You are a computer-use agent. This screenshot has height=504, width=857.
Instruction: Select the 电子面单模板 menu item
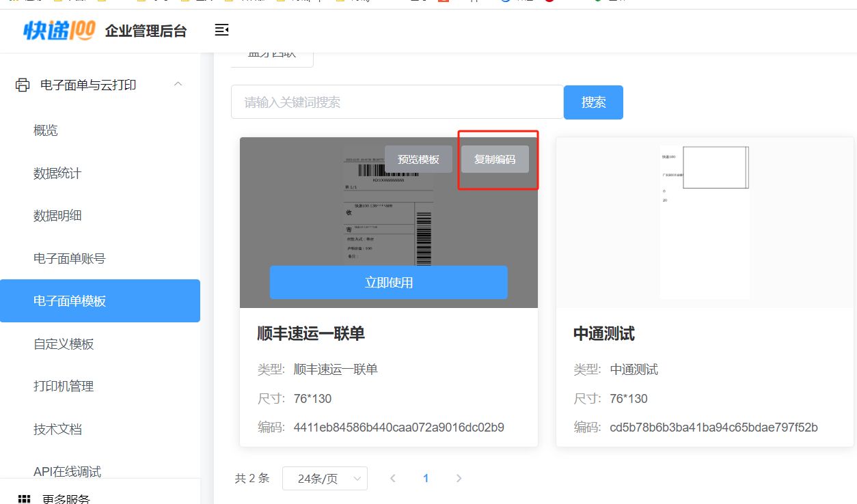100,300
